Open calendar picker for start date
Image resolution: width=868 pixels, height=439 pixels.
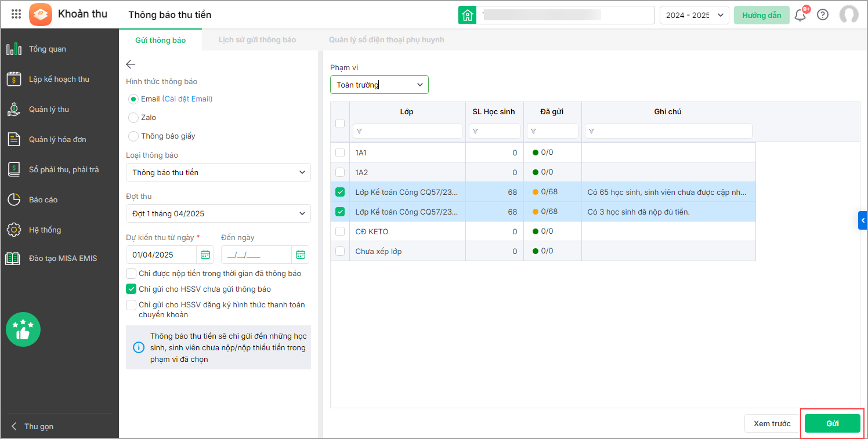205,255
